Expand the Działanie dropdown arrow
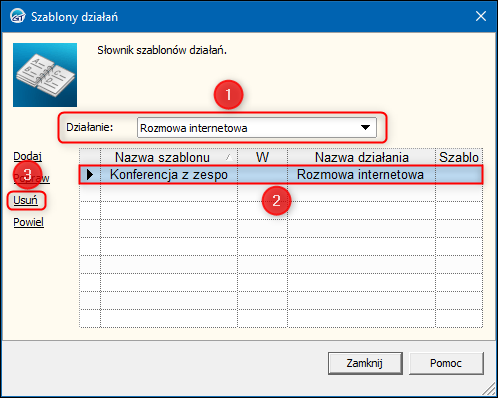 [x=366, y=127]
